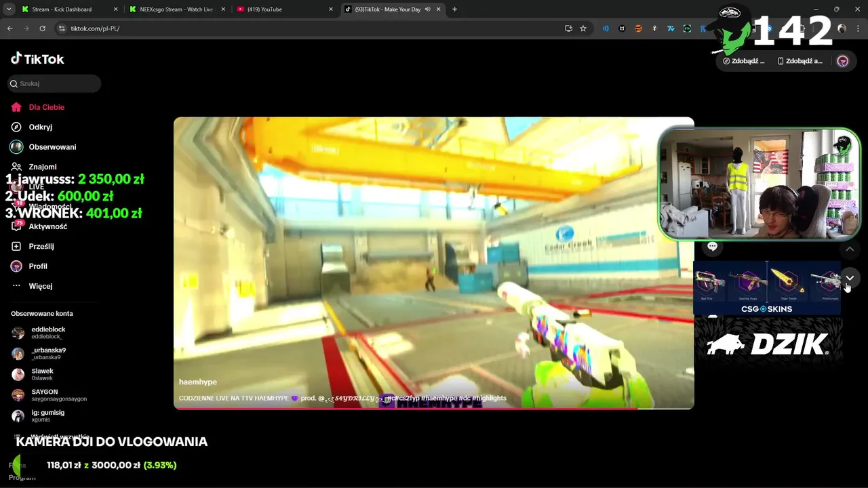
Task: Click the first Zdobądź button
Action: pyautogui.click(x=744, y=61)
